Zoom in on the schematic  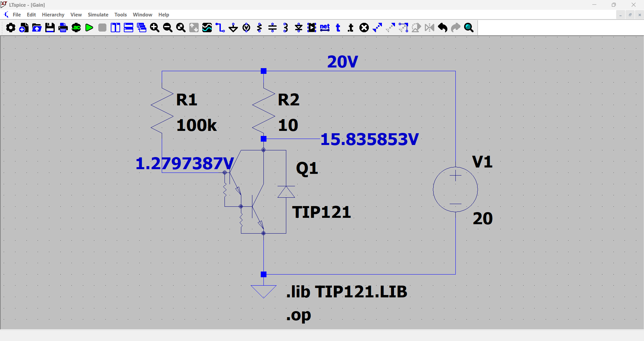[x=155, y=28]
